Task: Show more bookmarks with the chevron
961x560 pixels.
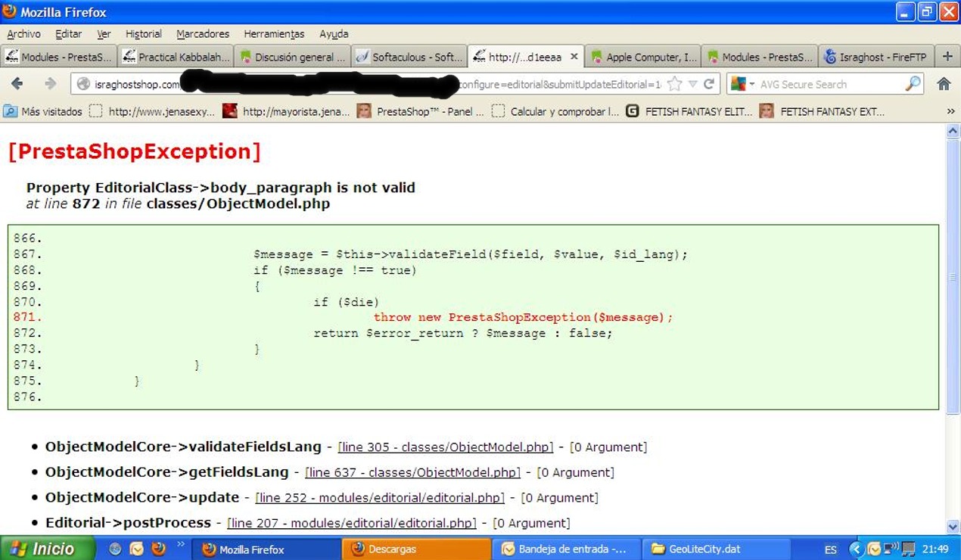Action: tap(950, 111)
